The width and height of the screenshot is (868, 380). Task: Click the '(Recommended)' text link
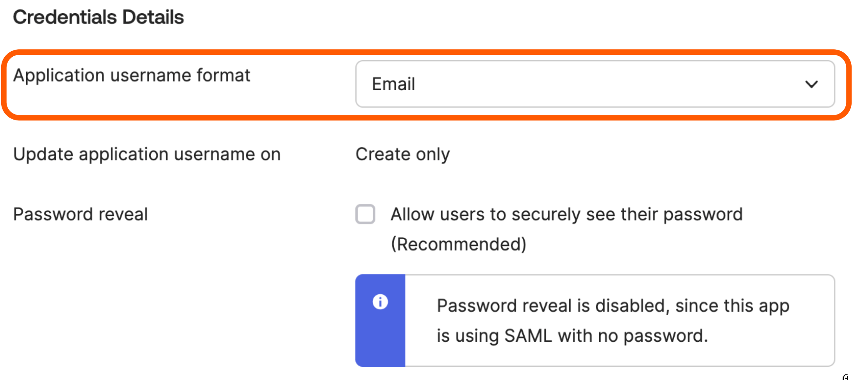(x=459, y=244)
